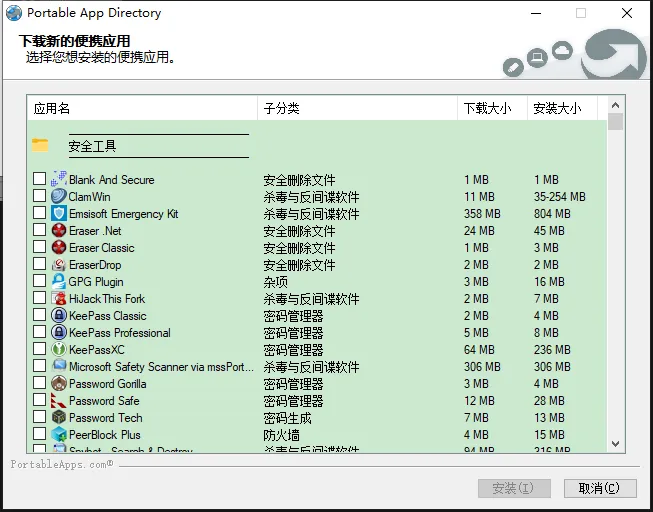Click the 取消(C) button

click(600, 488)
